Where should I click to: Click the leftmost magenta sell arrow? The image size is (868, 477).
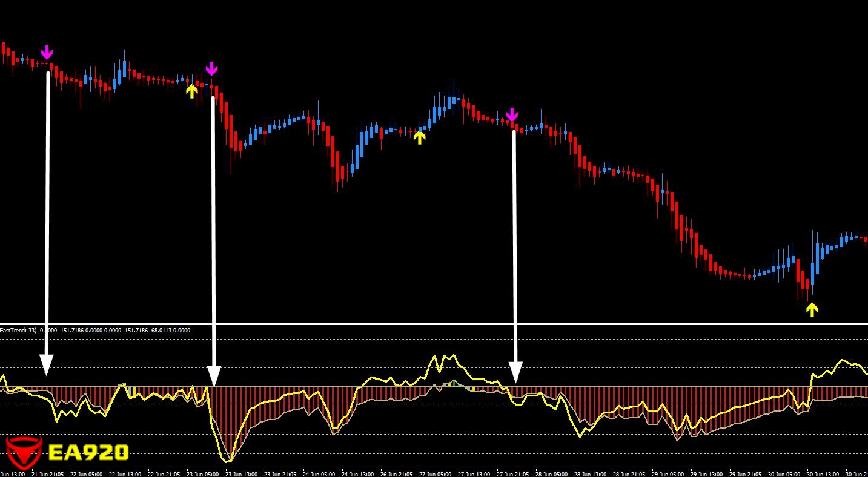[x=47, y=53]
